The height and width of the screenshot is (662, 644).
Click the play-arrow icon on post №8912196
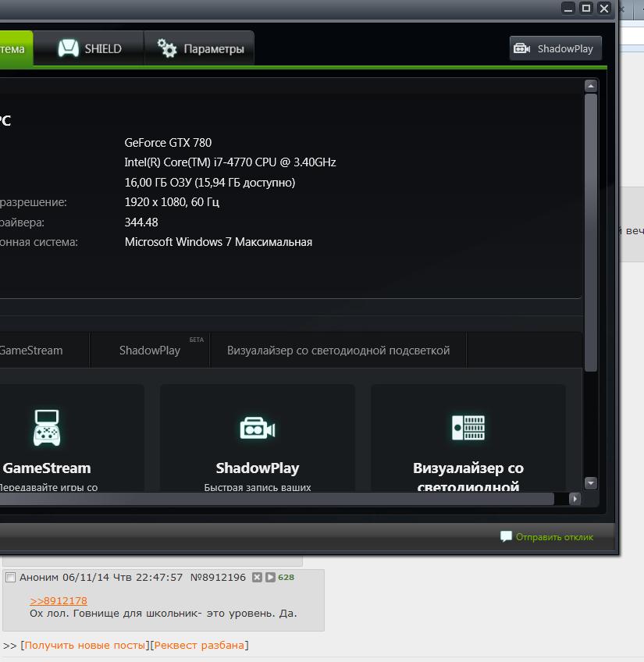click(270, 577)
